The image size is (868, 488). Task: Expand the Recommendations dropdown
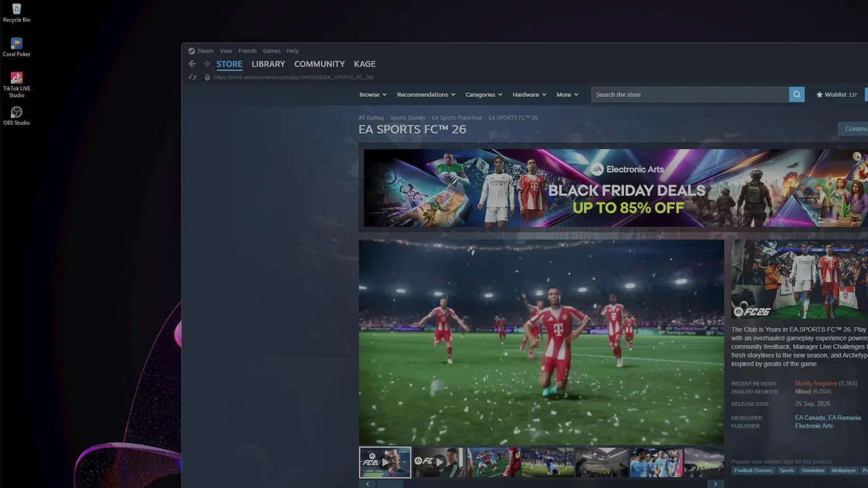tap(426, 95)
